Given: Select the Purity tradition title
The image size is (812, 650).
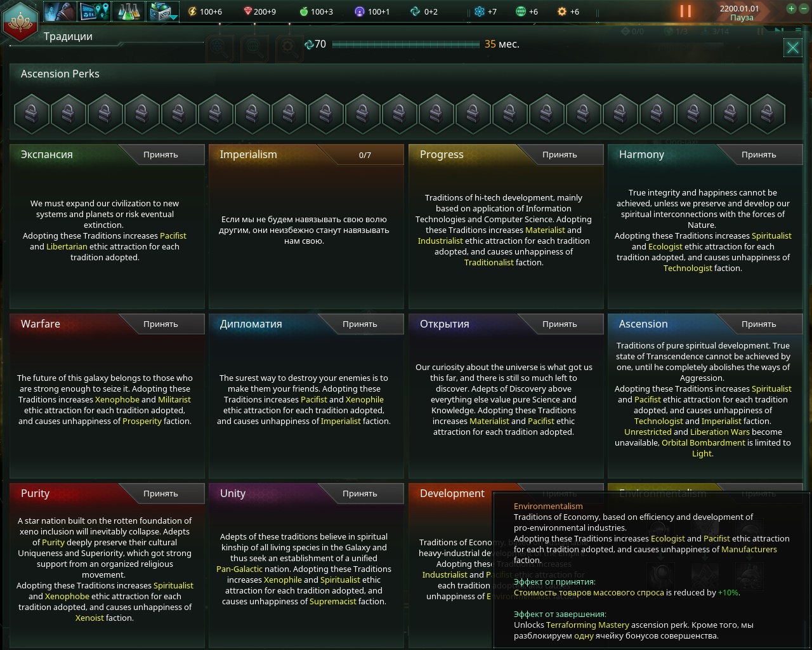Looking at the screenshot, I should 35,493.
